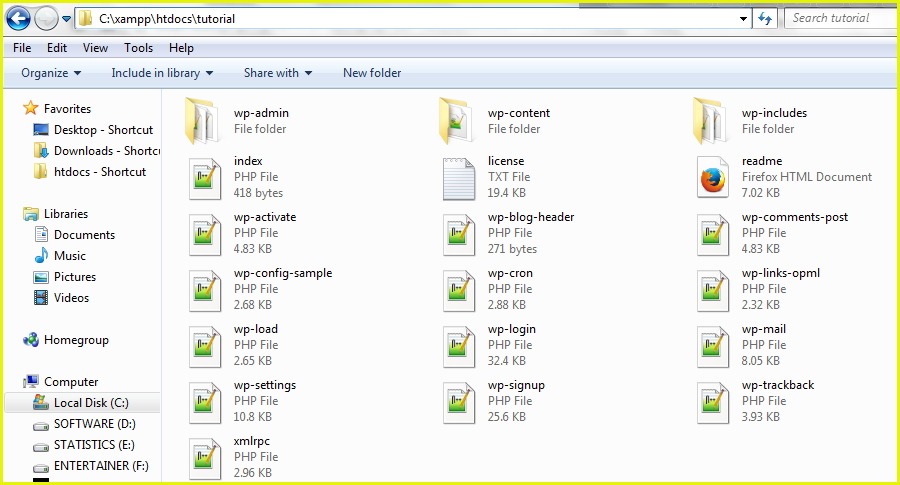900x485 pixels.
Task: Open the Tools menu
Action: (138, 48)
